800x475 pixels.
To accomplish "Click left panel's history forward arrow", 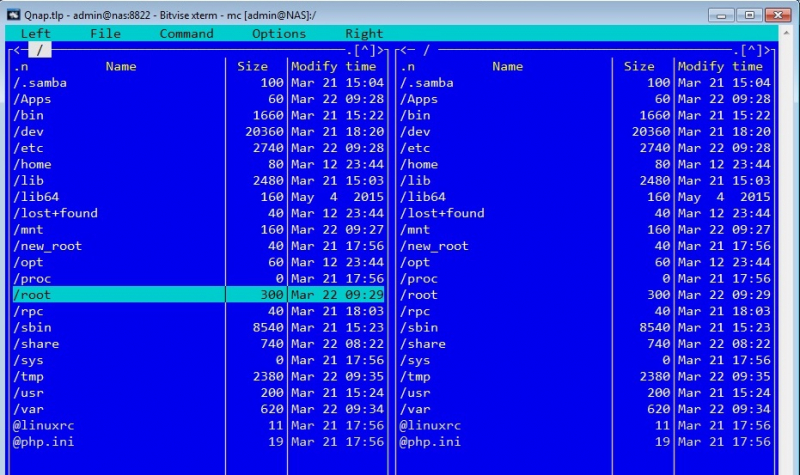I will click(383, 50).
